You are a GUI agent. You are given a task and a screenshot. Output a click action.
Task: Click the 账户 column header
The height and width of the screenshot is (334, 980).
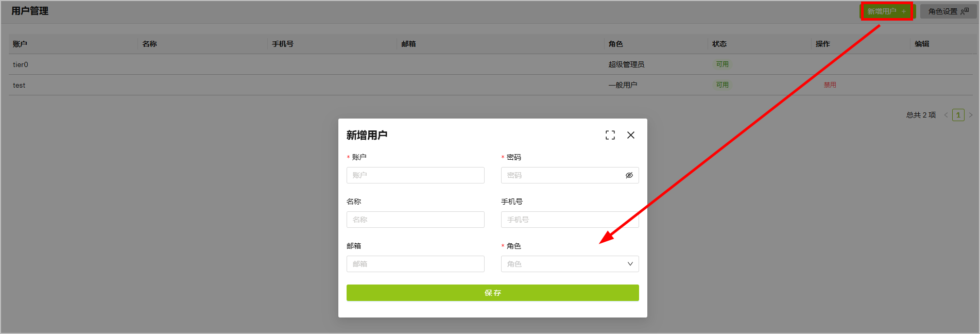(20, 44)
